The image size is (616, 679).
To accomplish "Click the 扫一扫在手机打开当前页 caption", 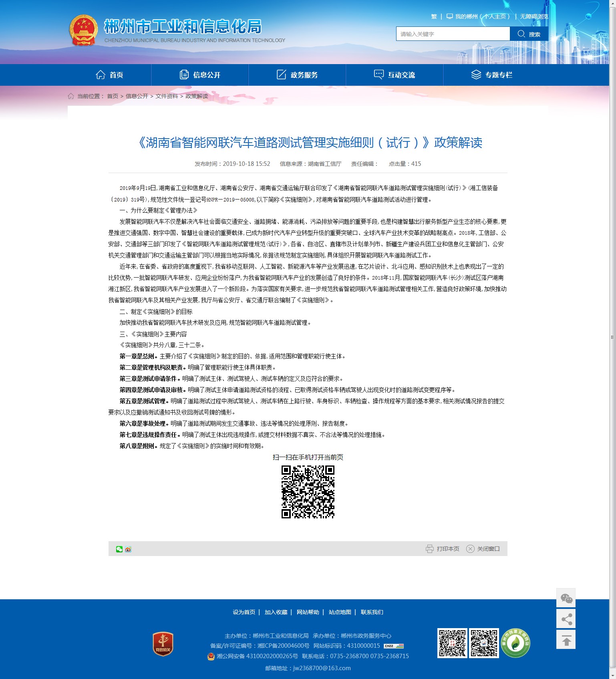I will click(308, 457).
